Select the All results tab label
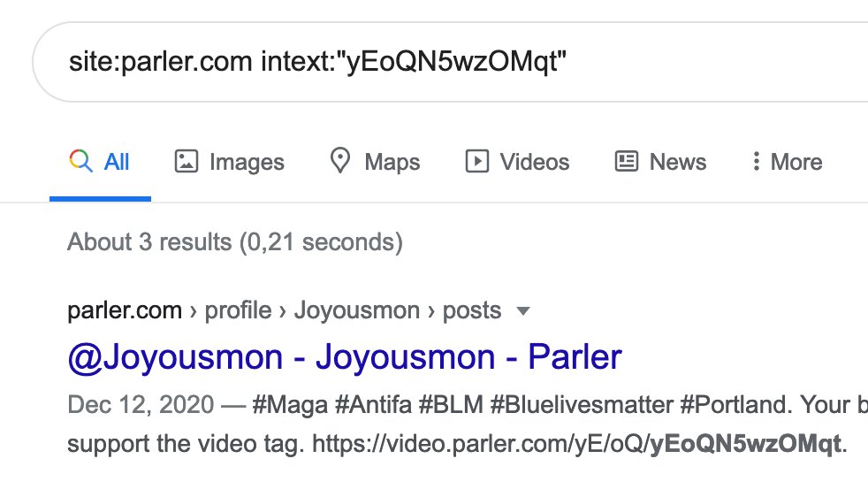 pos(117,162)
